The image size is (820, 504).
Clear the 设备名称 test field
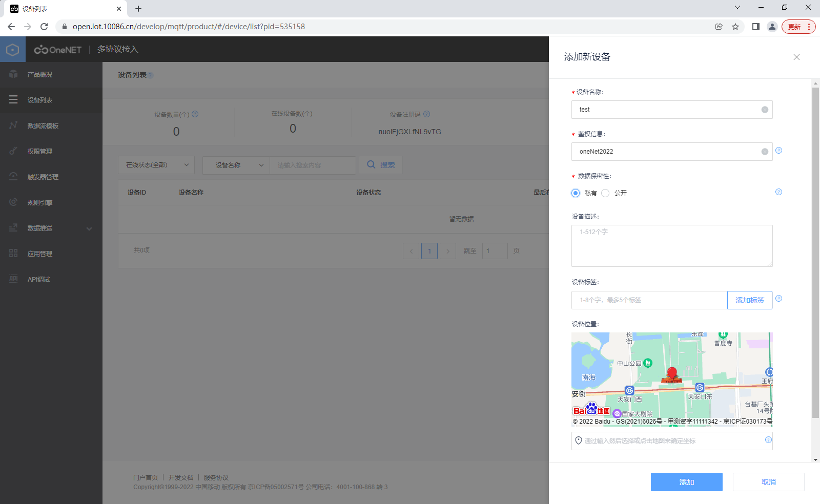(765, 110)
